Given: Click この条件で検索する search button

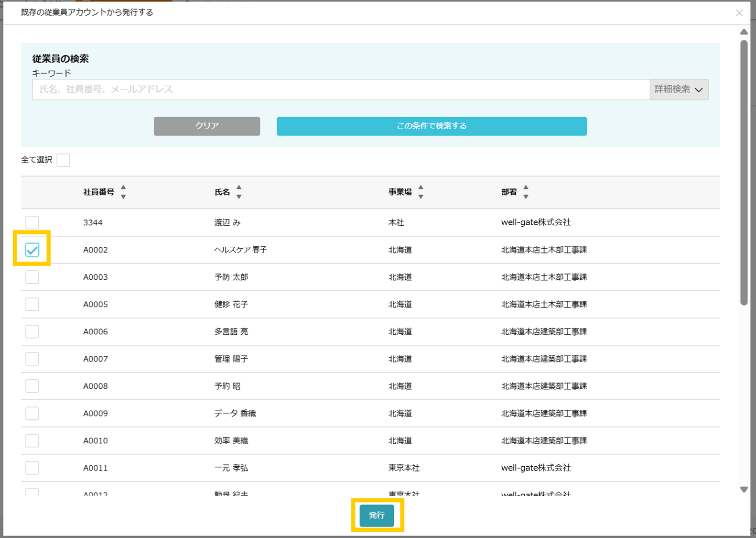Looking at the screenshot, I should pyautogui.click(x=432, y=126).
